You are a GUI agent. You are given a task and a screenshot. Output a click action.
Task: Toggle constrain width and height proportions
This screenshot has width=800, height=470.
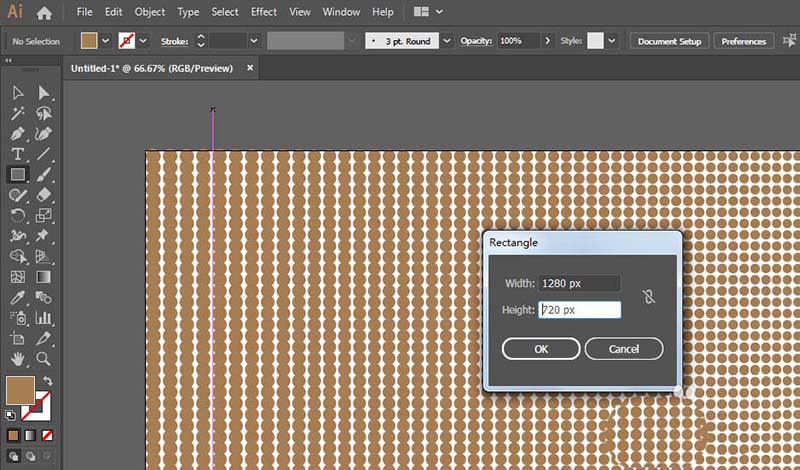coord(648,296)
